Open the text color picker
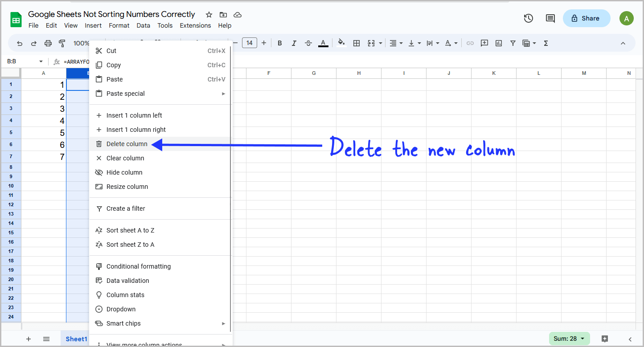This screenshot has width=644, height=347. pos(324,43)
